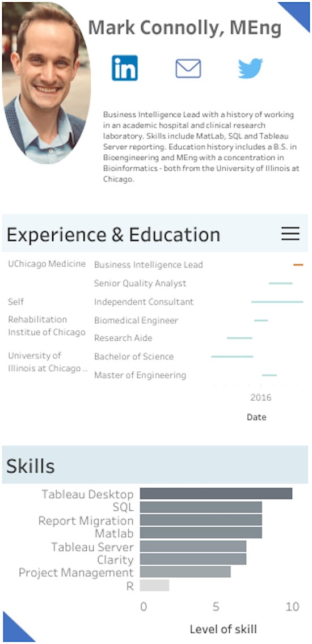
Task: Click the R skill bar
Action: (154, 585)
